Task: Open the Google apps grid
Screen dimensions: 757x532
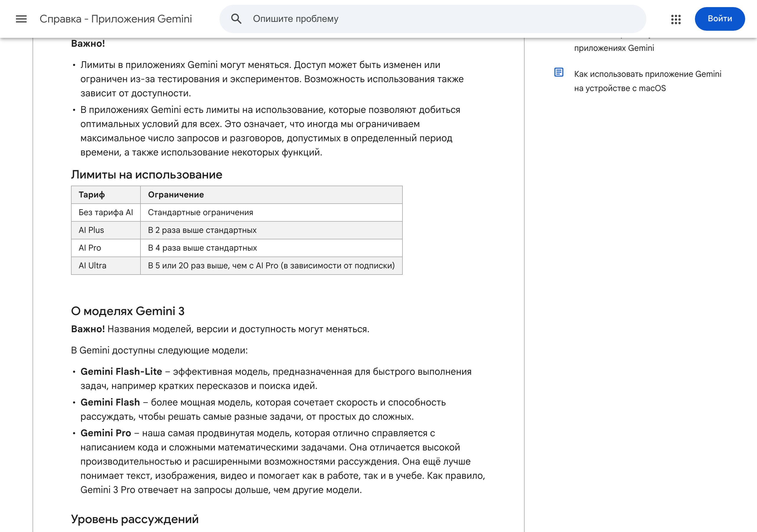Action: coord(676,19)
